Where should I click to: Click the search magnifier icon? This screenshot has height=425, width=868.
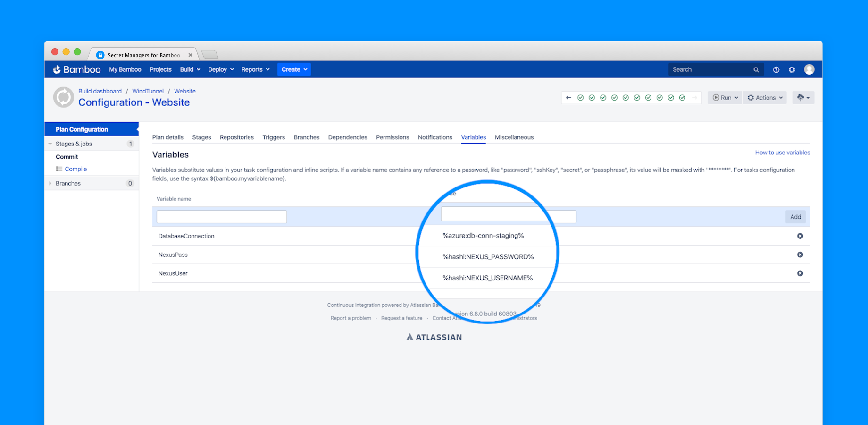[756, 69]
